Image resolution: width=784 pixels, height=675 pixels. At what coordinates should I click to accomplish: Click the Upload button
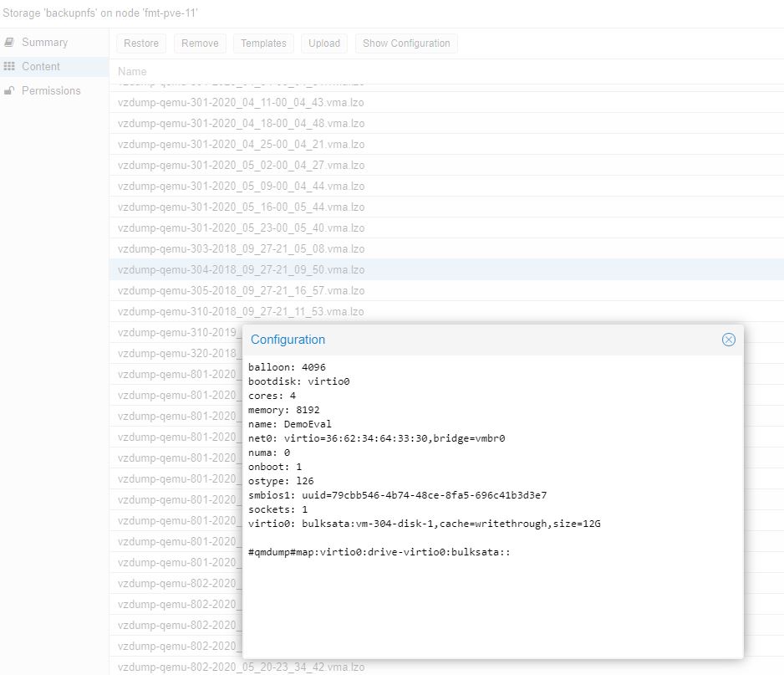(x=324, y=43)
